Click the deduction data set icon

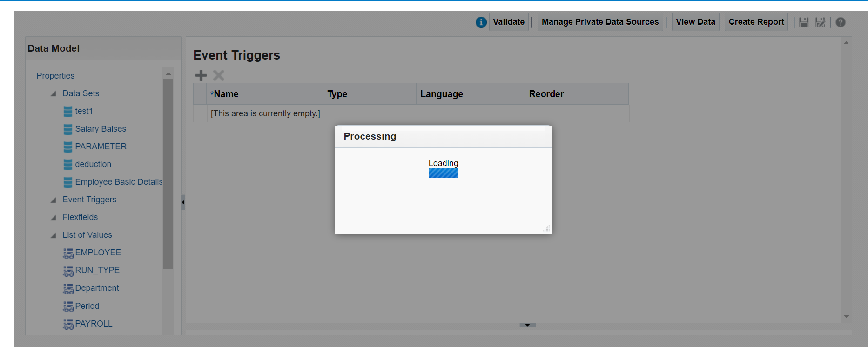68,165
